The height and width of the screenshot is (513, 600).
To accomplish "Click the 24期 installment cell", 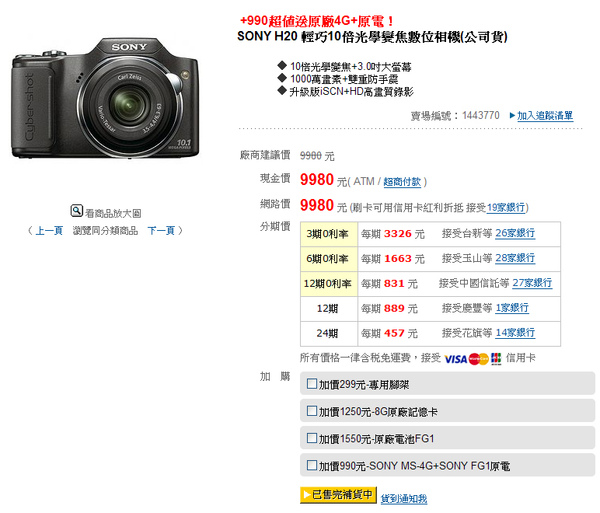I will pos(329,334).
